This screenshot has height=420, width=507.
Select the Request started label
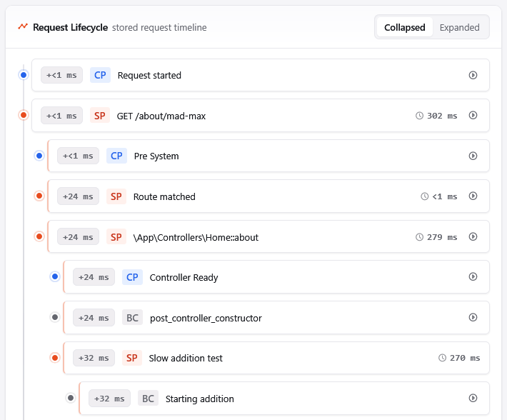tap(149, 75)
